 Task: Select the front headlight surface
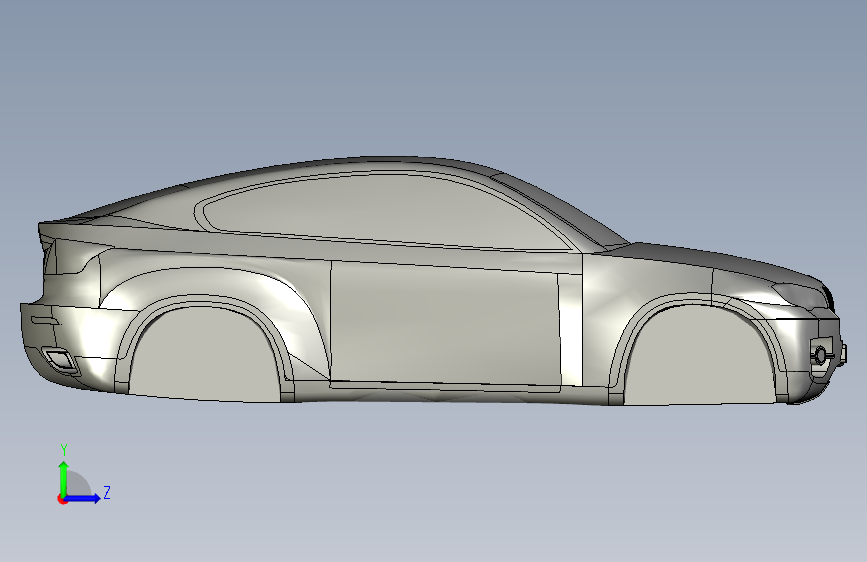802,295
